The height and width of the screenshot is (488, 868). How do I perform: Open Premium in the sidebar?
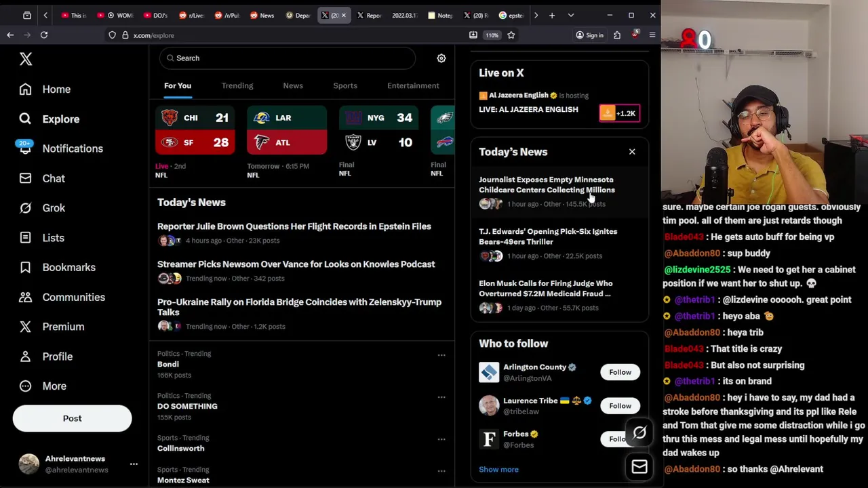point(52,327)
